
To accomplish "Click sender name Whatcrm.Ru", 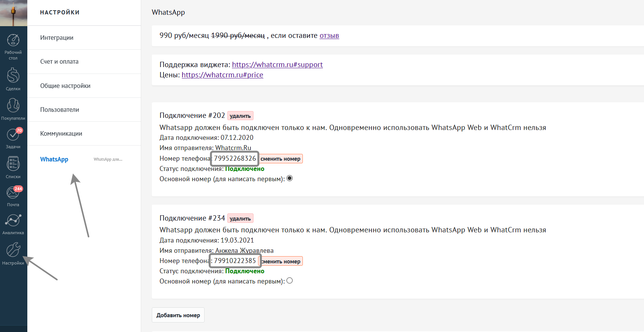I will 233,148.
